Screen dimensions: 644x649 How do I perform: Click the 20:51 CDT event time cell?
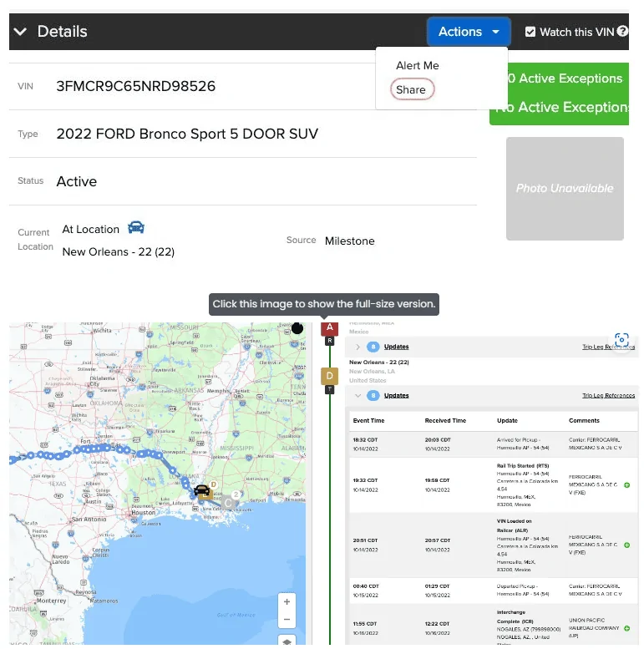point(366,545)
